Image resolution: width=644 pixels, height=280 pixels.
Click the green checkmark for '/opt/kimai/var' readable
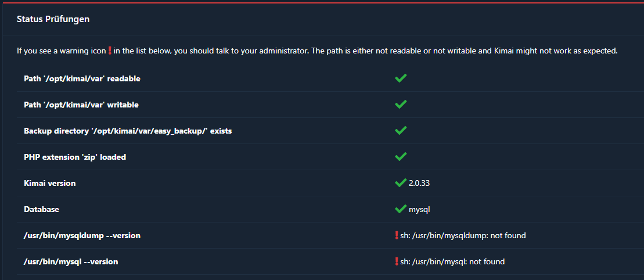point(401,78)
